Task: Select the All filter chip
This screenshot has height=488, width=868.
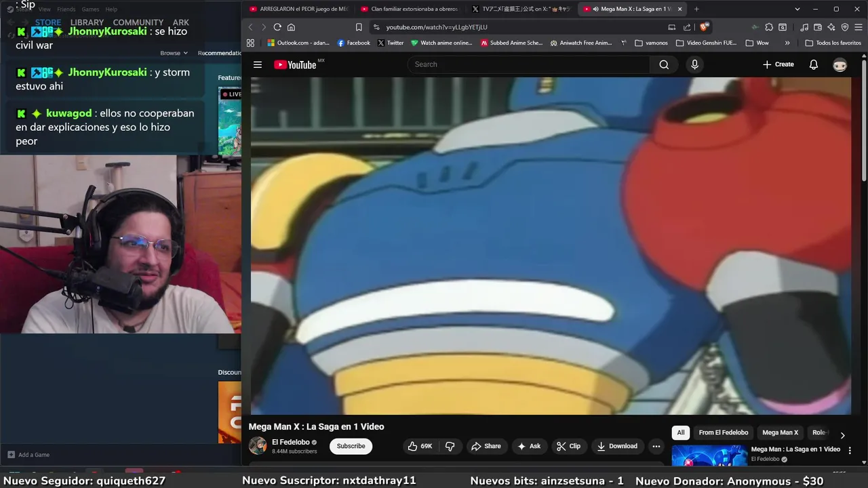Action: coord(681,432)
